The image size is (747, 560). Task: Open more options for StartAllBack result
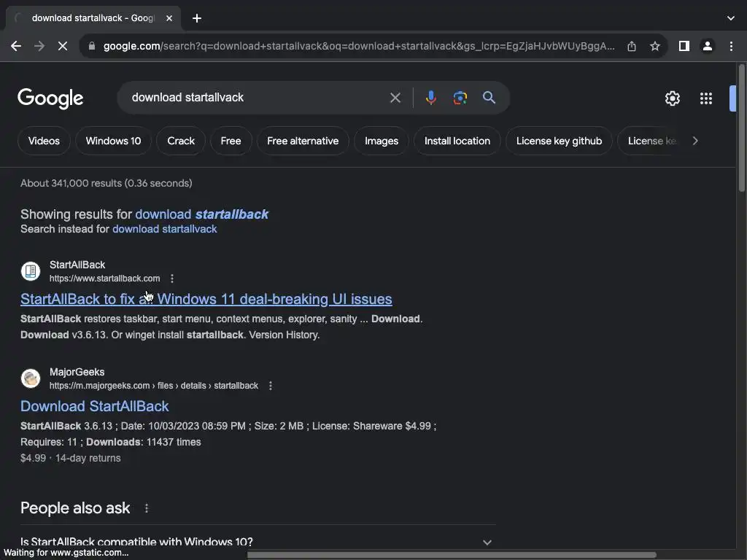[x=172, y=278]
